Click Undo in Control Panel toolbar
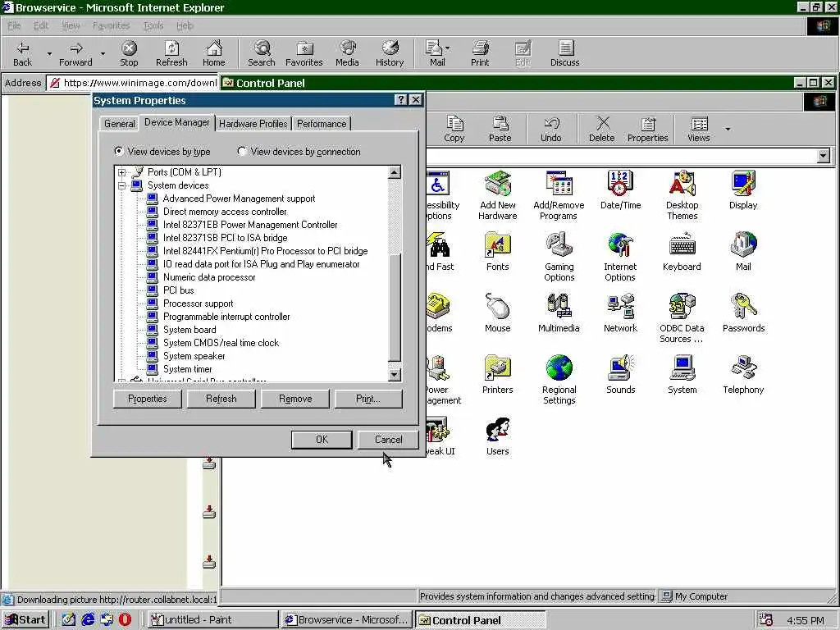Screen dimensions: 840x630 pyautogui.click(x=550, y=129)
